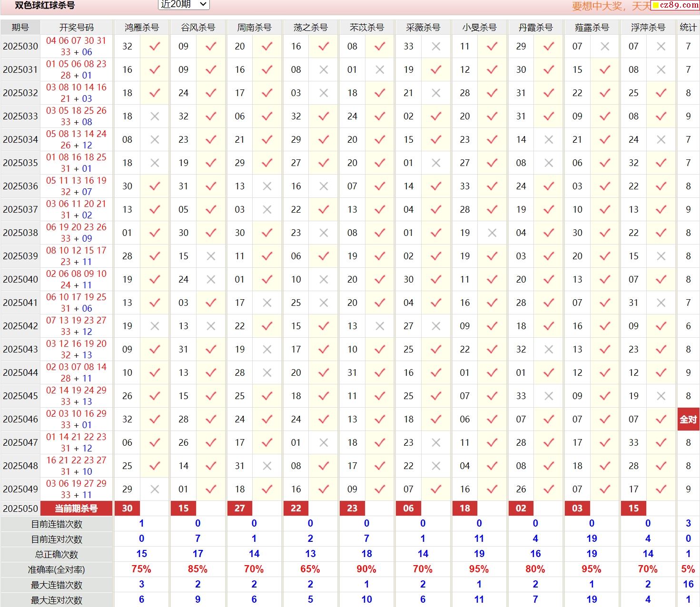
Task: Click 芣苡 current kill number 23
Action: (352, 509)
